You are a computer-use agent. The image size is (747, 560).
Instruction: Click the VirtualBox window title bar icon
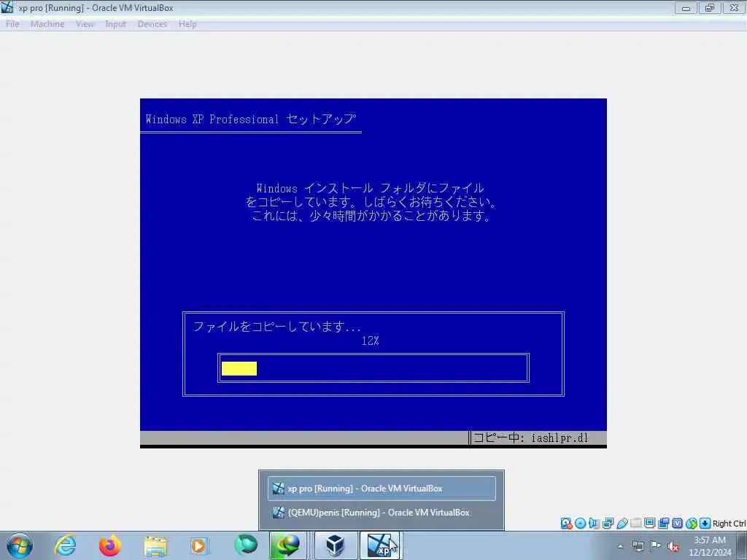(x=7, y=7)
